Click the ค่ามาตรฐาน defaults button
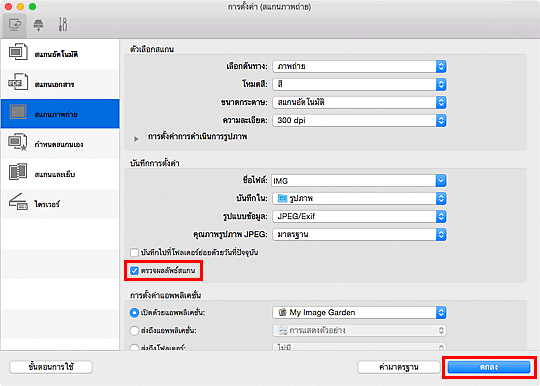This screenshot has height=386, width=540. [399, 367]
